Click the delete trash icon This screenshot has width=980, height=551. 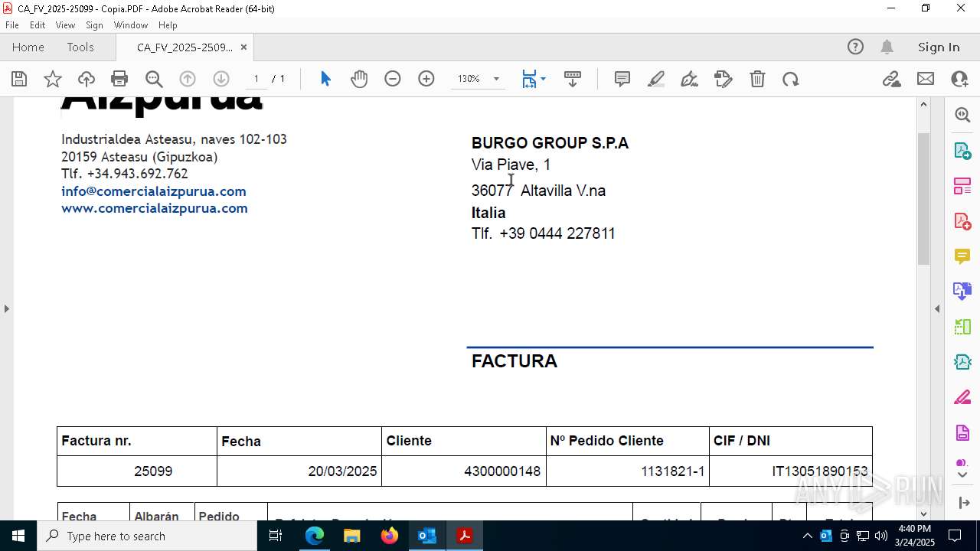click(757, 79)
